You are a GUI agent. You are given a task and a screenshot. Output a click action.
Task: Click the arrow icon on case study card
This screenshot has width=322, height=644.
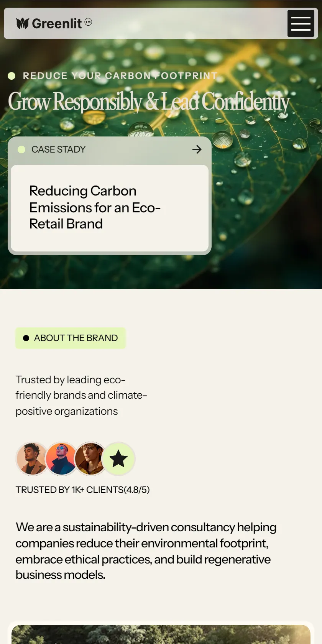pyautogui.click(x=197, y=149)
